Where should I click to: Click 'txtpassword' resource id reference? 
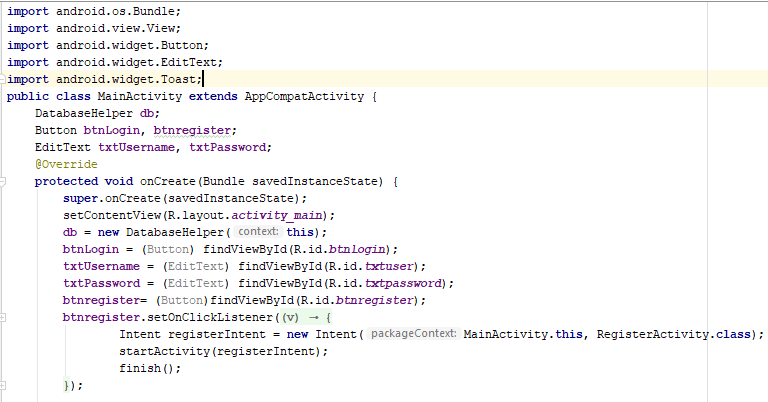pos(402,284)
